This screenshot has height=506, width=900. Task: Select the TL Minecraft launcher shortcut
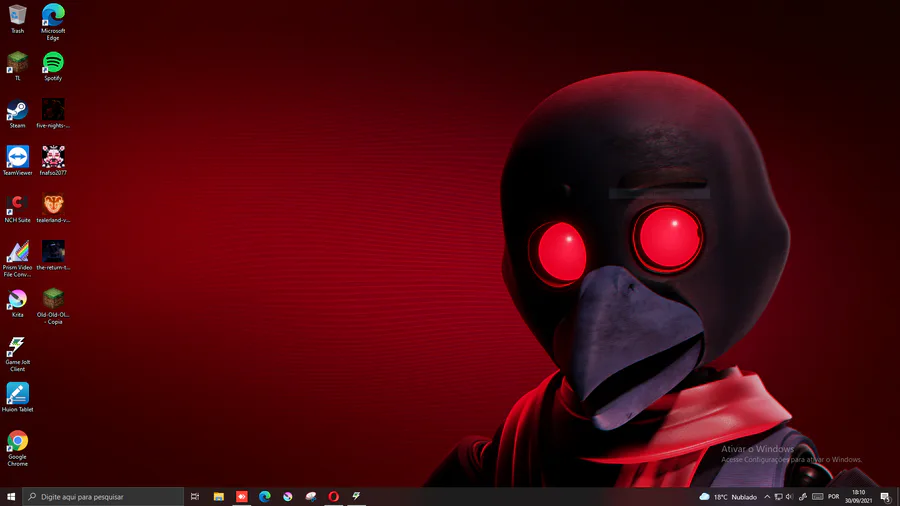point(17,66)
